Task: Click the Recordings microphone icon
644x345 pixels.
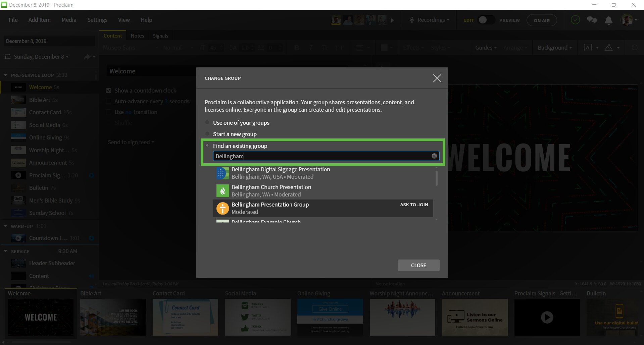Action: 411,20
